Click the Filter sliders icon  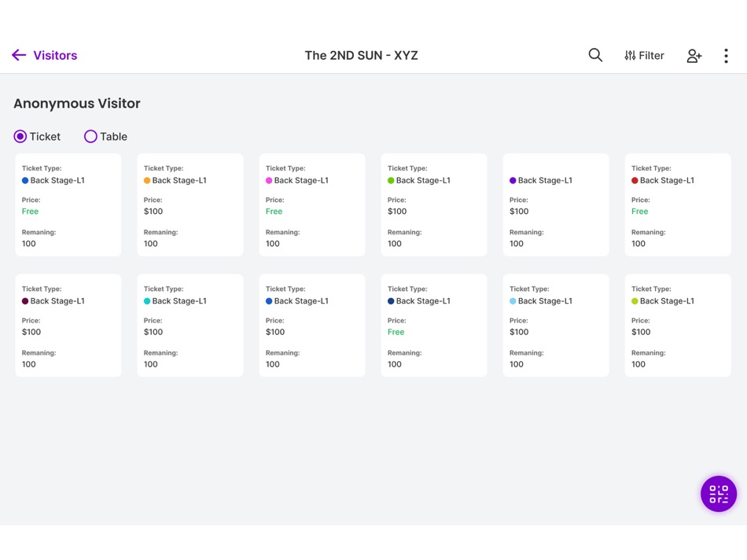point(630,56)
